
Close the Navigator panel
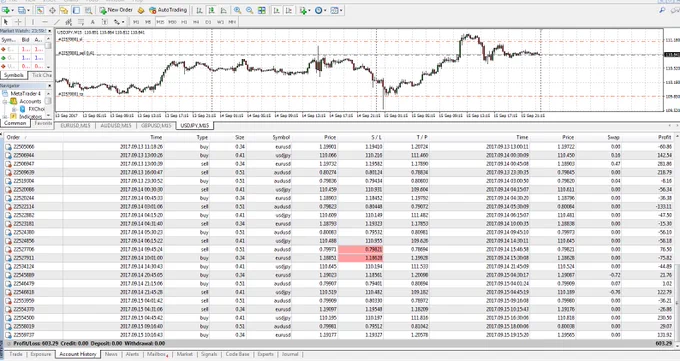click(49, 86)
